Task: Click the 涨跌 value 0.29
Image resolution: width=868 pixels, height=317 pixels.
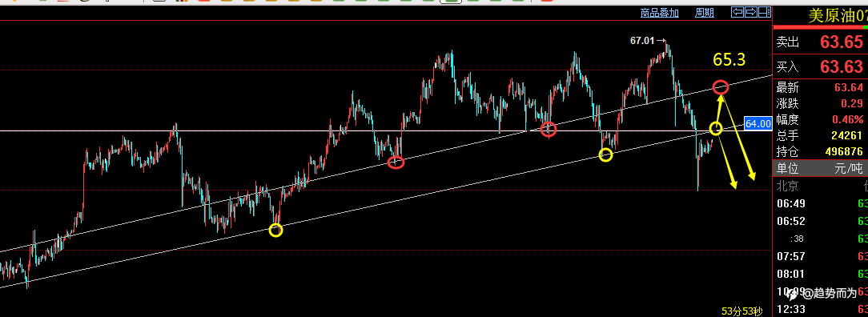Action: [853, 103]
